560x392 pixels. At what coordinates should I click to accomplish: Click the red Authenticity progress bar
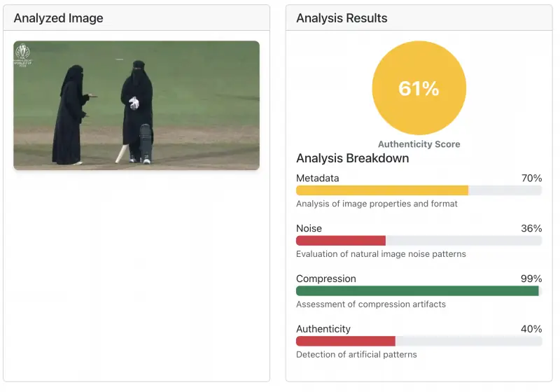[x=346, y=342]
